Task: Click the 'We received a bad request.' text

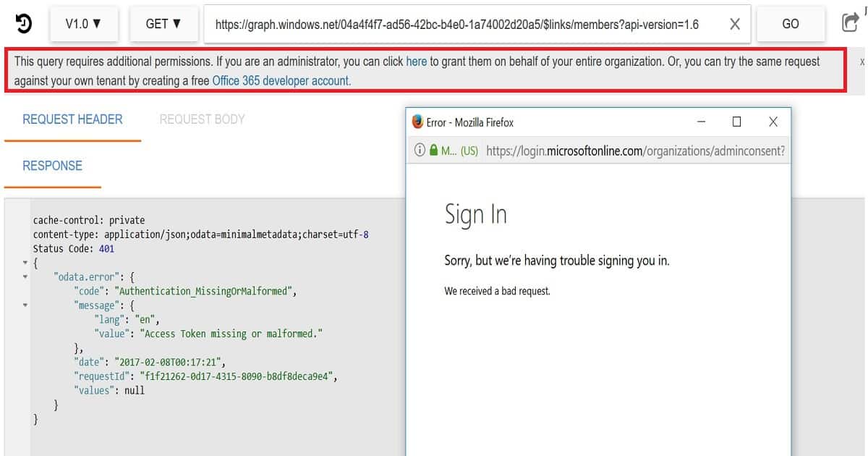Action: (x=498, y=291)
